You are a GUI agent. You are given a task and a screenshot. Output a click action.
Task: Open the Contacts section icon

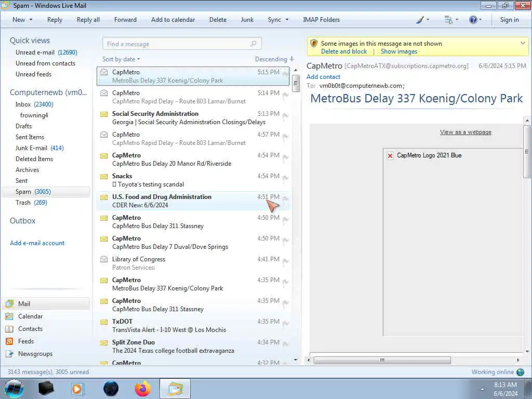coord(9,329)
